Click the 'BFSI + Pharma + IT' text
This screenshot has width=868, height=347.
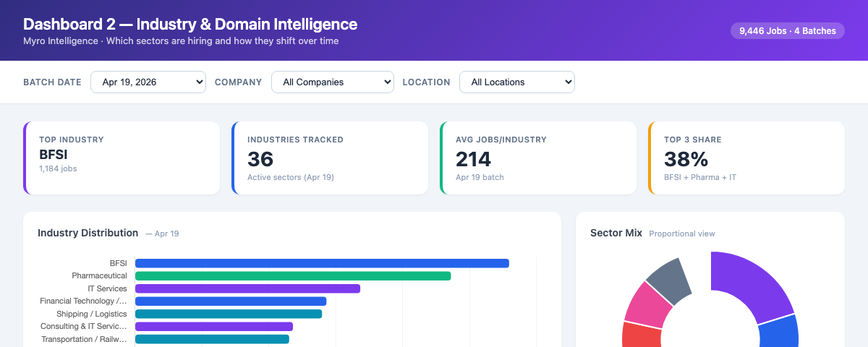pos(700,177)
